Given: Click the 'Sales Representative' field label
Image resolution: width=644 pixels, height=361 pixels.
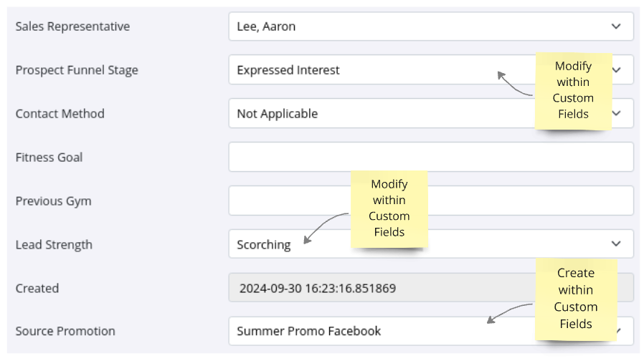Looking at the screenshot, I should click(x=72, y=27).
